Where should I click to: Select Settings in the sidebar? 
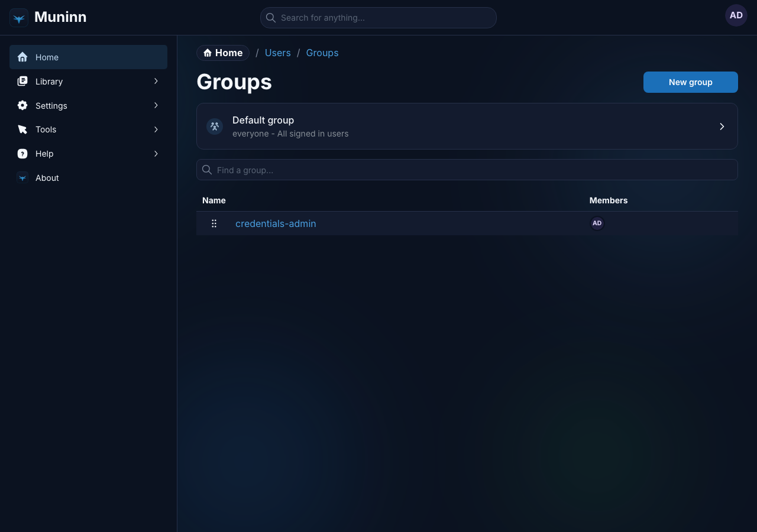click(88, 105)
